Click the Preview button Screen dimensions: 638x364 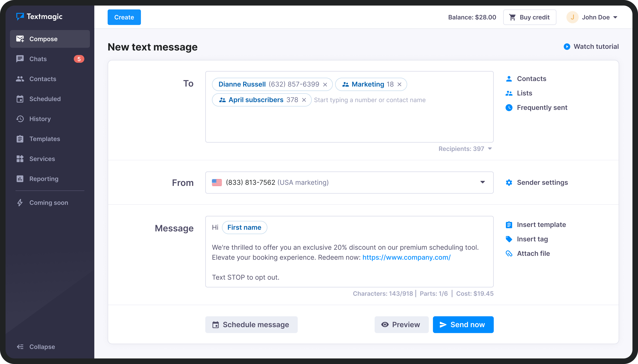402,324
